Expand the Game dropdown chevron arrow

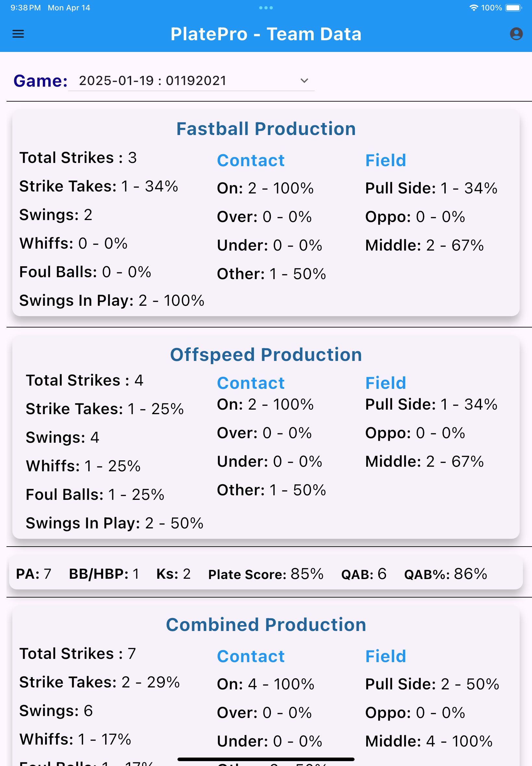304,81
